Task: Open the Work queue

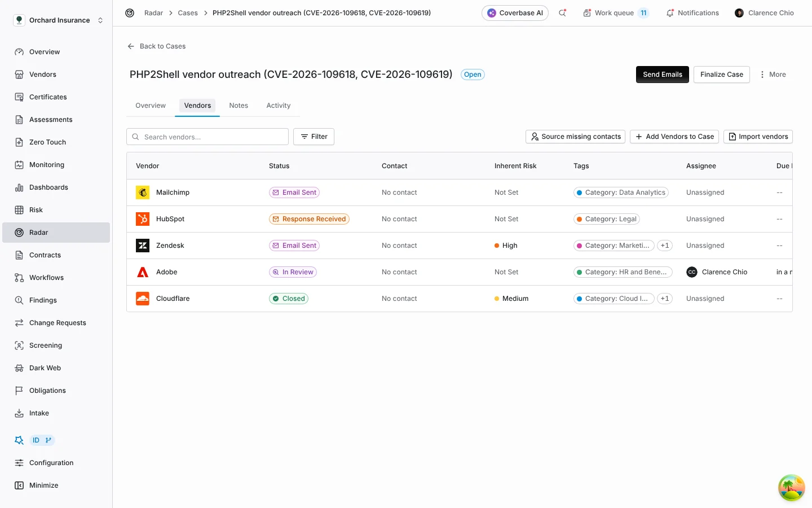Action: point(616,13)
